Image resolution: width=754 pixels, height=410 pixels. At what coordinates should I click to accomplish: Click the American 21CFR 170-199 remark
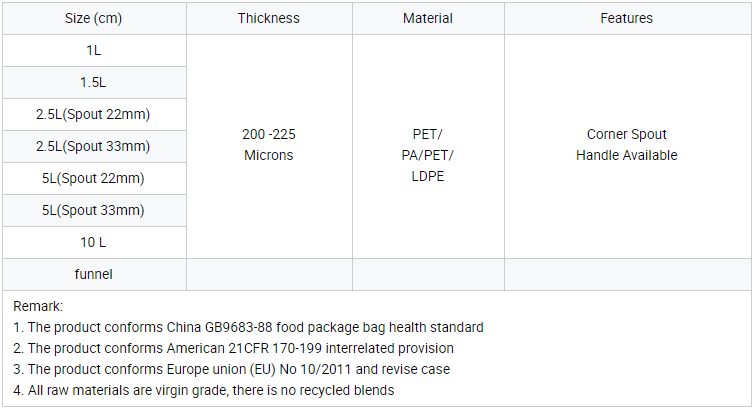(x=233, y=348)
